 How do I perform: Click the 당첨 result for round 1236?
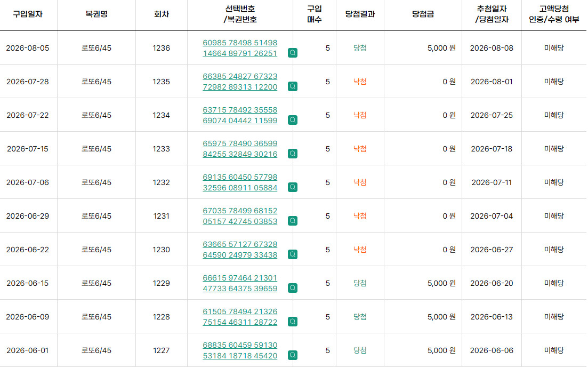coord(360,48)
